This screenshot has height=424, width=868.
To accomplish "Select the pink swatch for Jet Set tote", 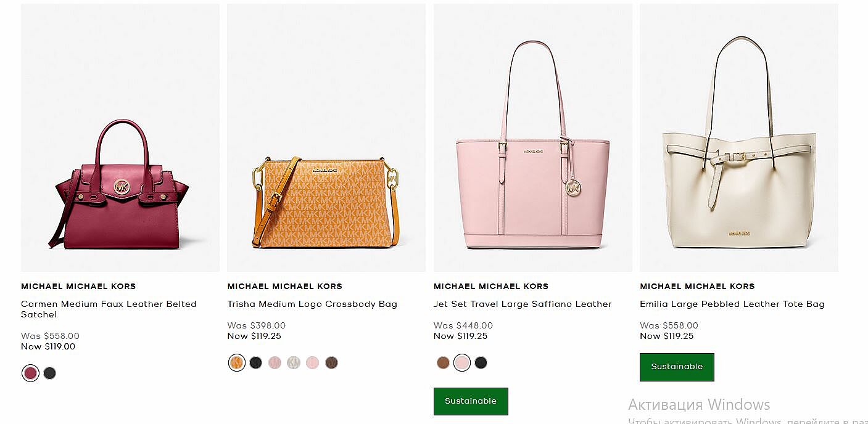I will point(461,362).
